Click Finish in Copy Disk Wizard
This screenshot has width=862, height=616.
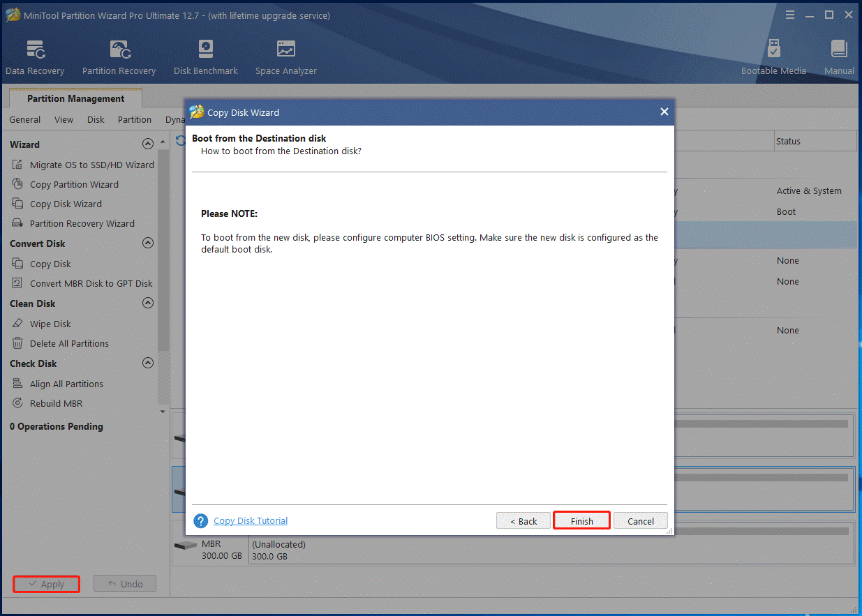click(581, 521)
